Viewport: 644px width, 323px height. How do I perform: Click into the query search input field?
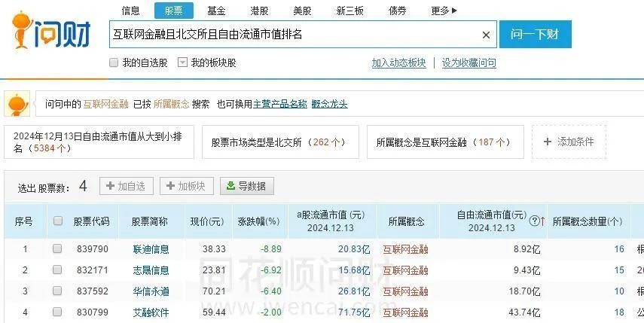coord(294,35)
